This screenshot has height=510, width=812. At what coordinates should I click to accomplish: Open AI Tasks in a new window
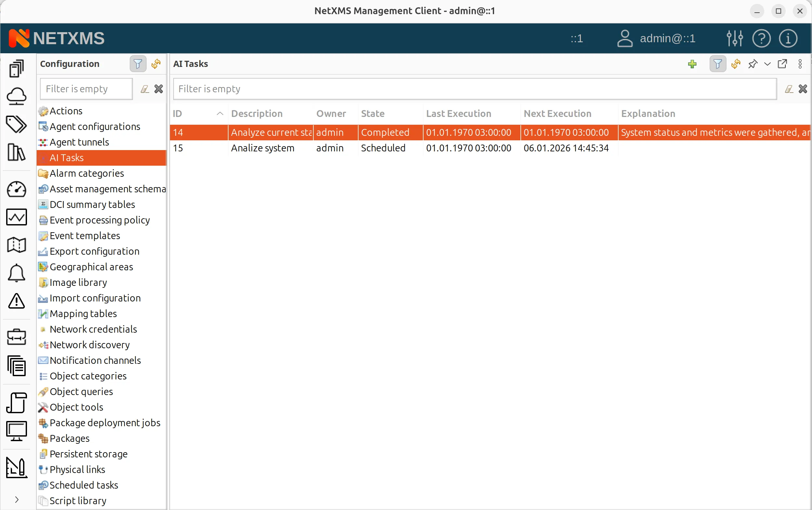click(x=783, y=64)
